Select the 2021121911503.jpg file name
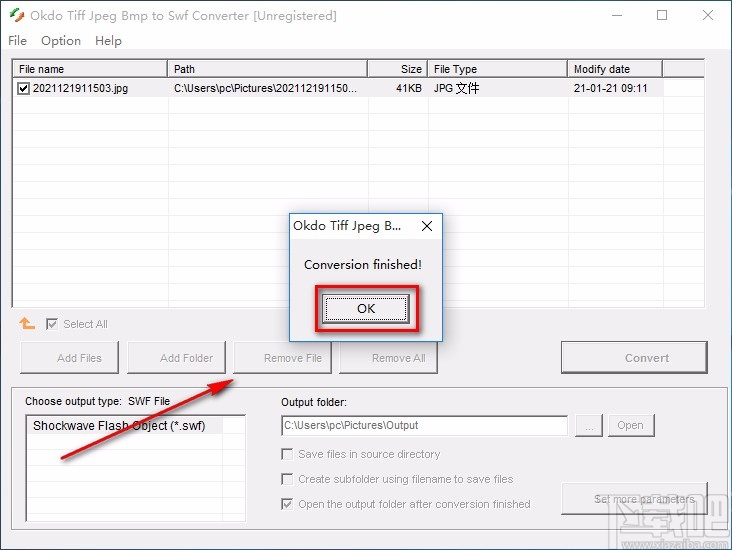The width and height of the screenshot is (732, 550). click(x=80, y=88)
